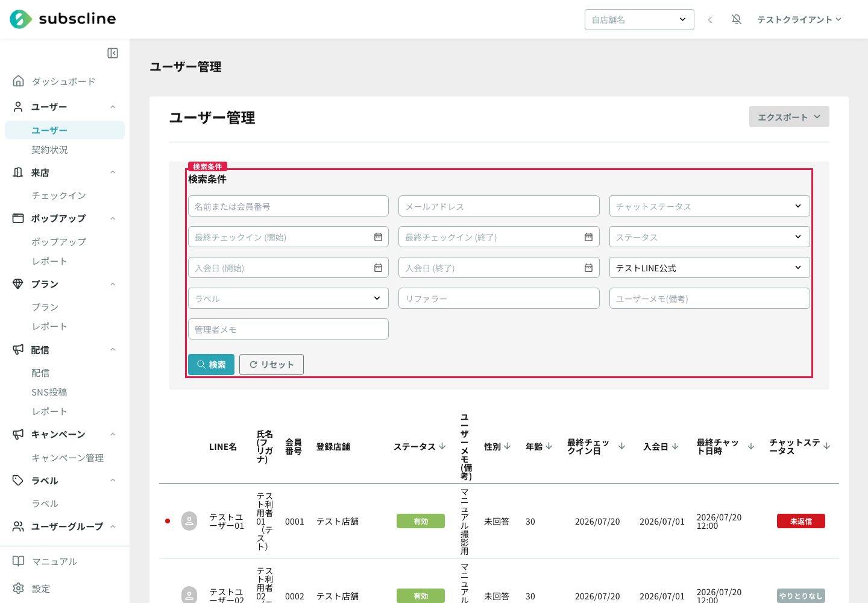Click avatar icon of テストユーザー01
868x603 pixels.
(189, 521)
